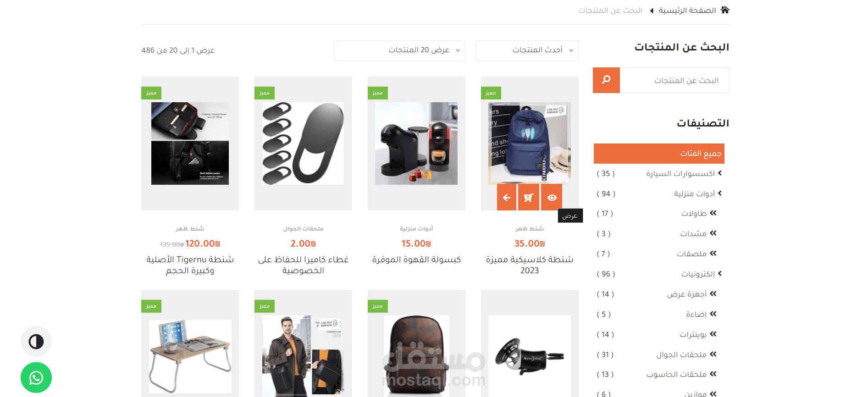
Task: Open the ملحقات الجوال category
Action: [681, 354]
